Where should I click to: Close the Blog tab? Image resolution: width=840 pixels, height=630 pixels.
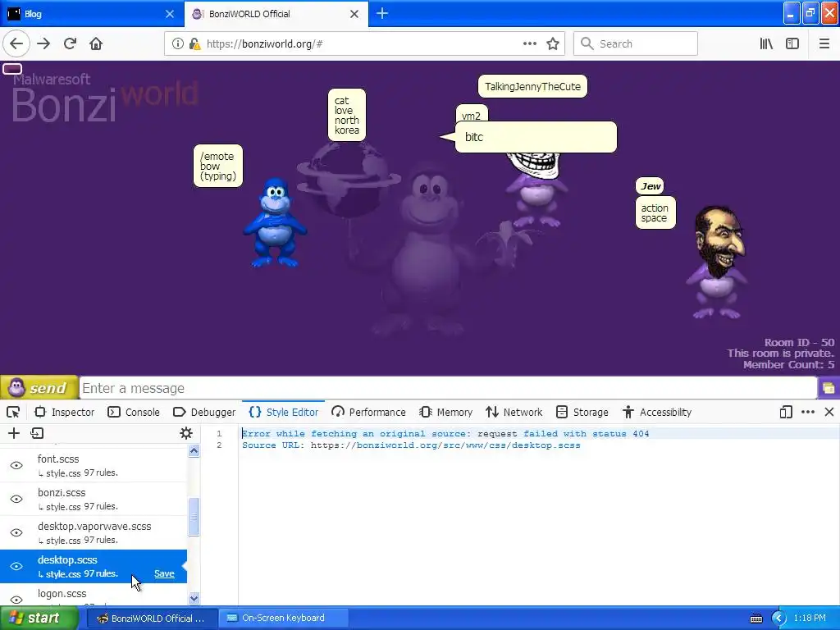coord(169,14)
